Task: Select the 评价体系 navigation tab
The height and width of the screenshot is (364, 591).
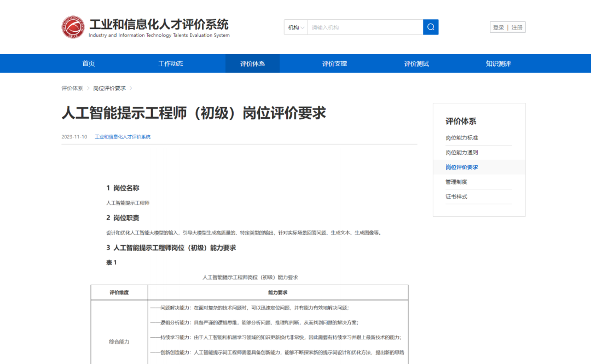Action: tap(252, 63)
